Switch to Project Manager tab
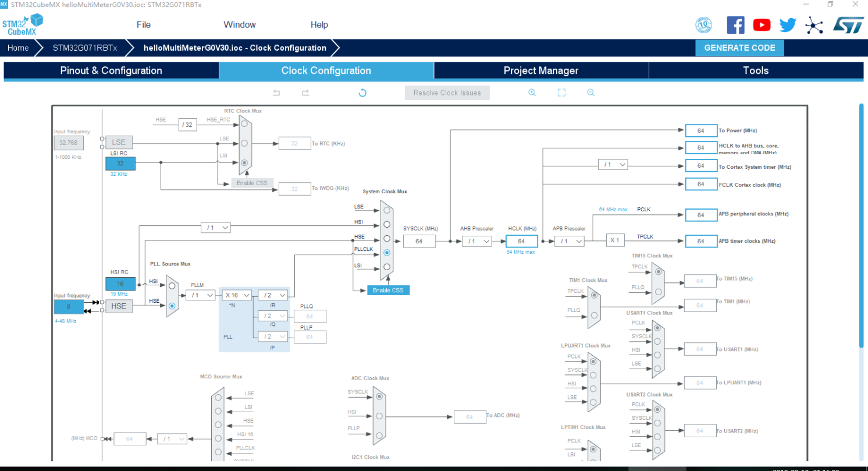 point(541,70)
